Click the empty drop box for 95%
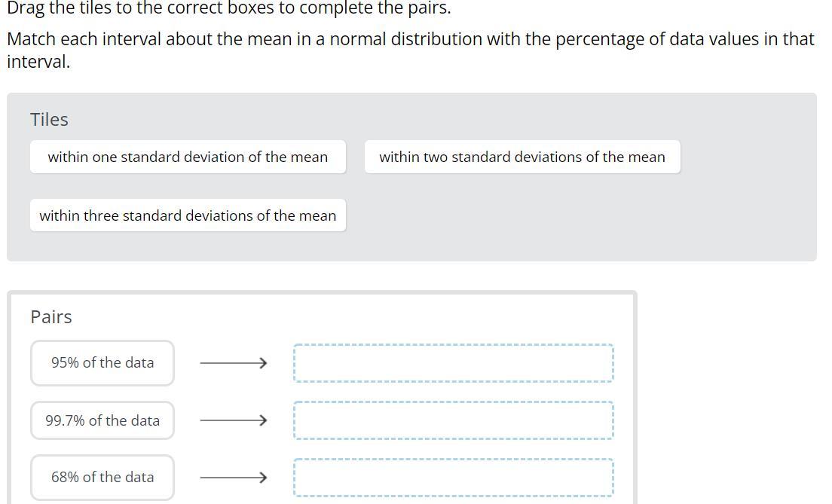The width and height of the screenshot is (832, 504). [x=453, y=363]
